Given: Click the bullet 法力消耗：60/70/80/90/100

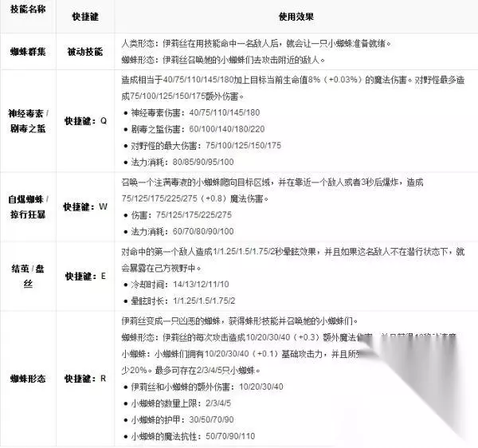Looking at the screenshot, I should (179, 231).
